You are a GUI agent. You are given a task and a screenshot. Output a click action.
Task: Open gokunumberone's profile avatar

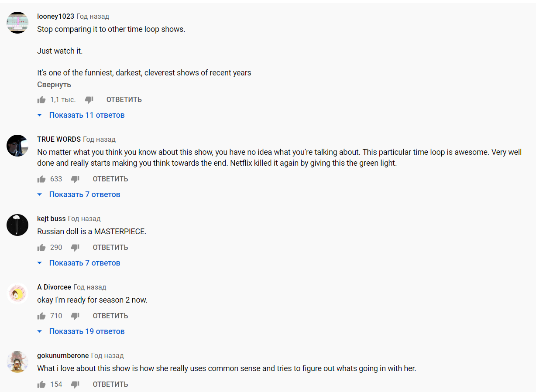point(17,362)
